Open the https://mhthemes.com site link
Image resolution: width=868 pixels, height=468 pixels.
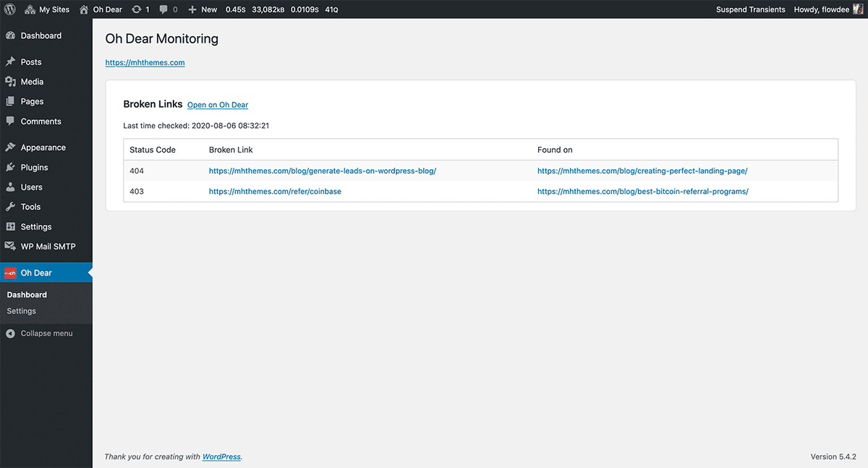tap(145, 63)
